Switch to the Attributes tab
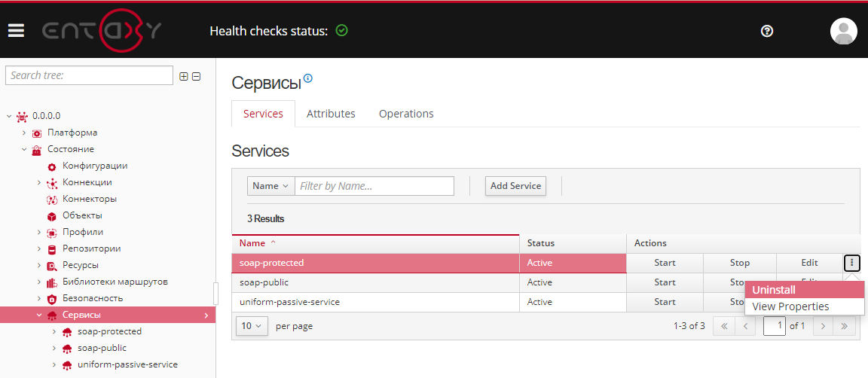Screen dimensions: 868x378 click(331, 114)
